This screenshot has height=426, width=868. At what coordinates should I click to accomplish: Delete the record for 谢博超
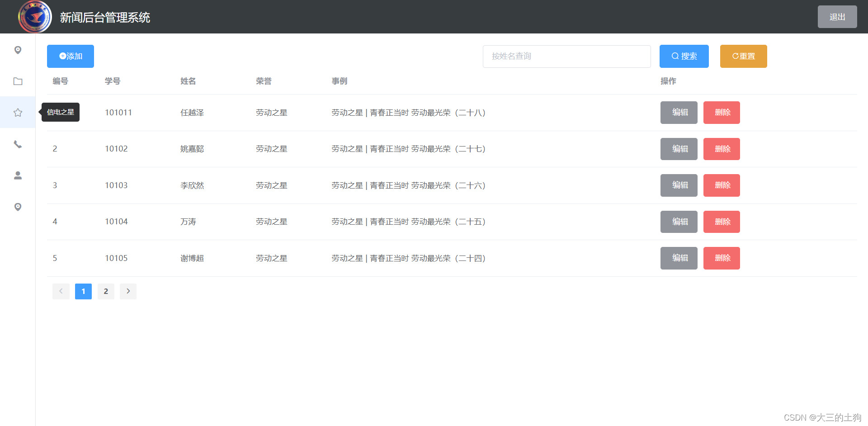click(722, 258)
